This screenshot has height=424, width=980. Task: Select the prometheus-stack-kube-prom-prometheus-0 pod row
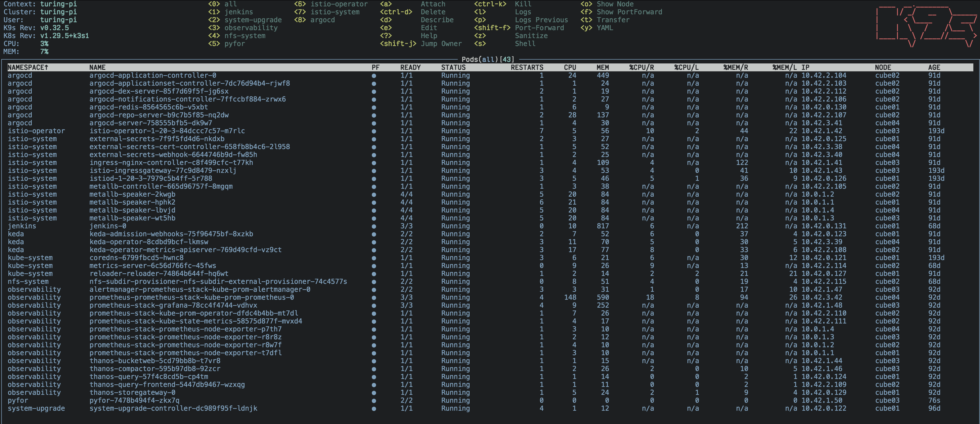[x=490, y=298]
